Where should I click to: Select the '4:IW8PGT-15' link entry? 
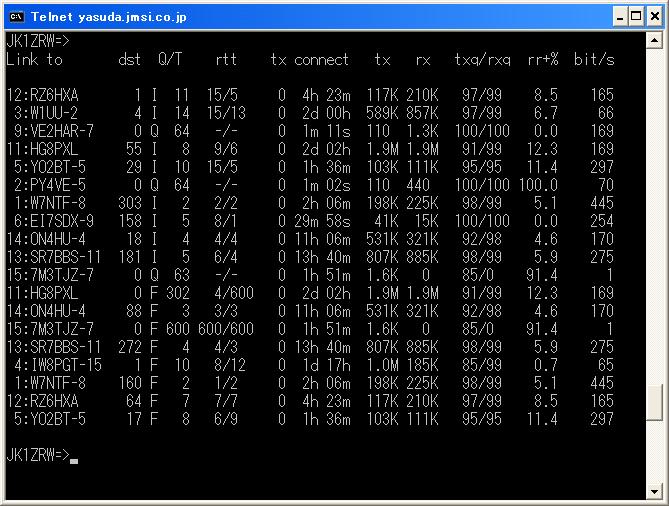click(58, 365)
